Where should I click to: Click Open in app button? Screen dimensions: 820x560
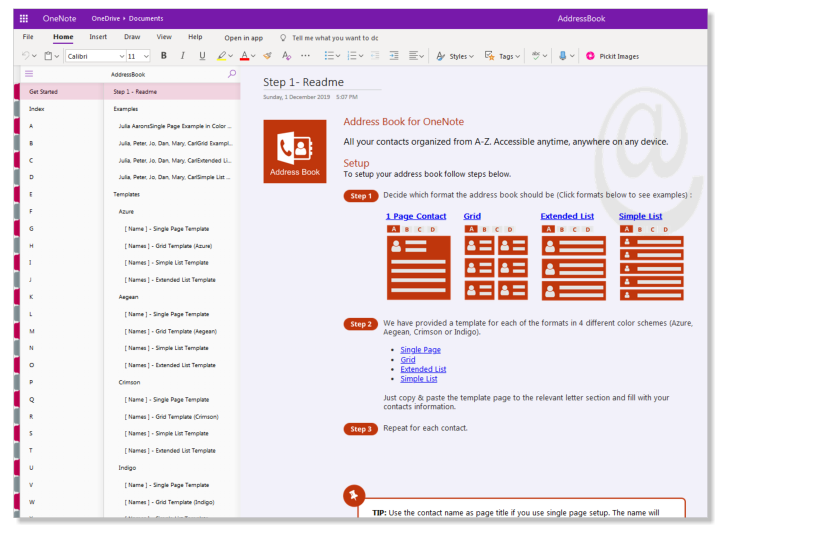(243, 38)
